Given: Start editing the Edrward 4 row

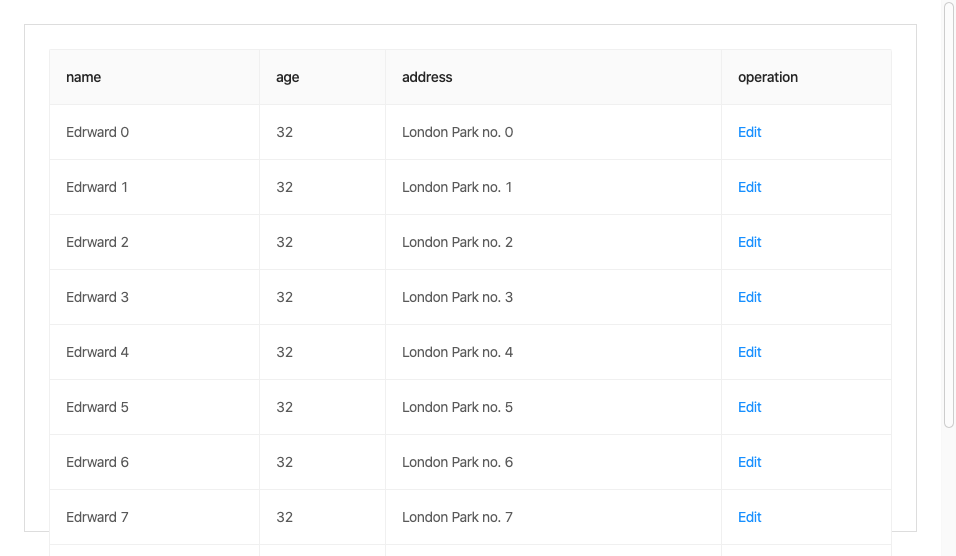Looking at the screenshot, I should [x=749, y=352].
